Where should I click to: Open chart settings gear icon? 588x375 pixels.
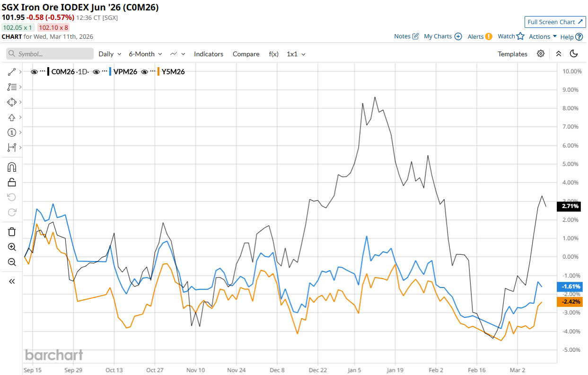tap(541, 54)
